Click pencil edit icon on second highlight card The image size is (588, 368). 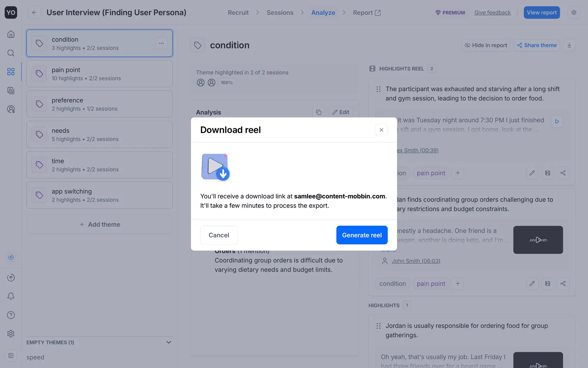pos(532,283)
